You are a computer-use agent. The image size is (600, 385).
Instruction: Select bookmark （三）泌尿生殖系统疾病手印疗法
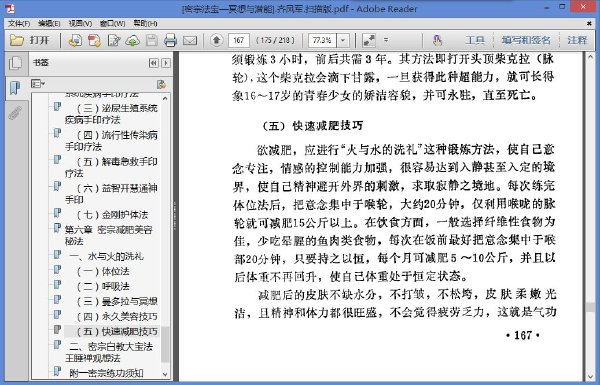point(111,114)
